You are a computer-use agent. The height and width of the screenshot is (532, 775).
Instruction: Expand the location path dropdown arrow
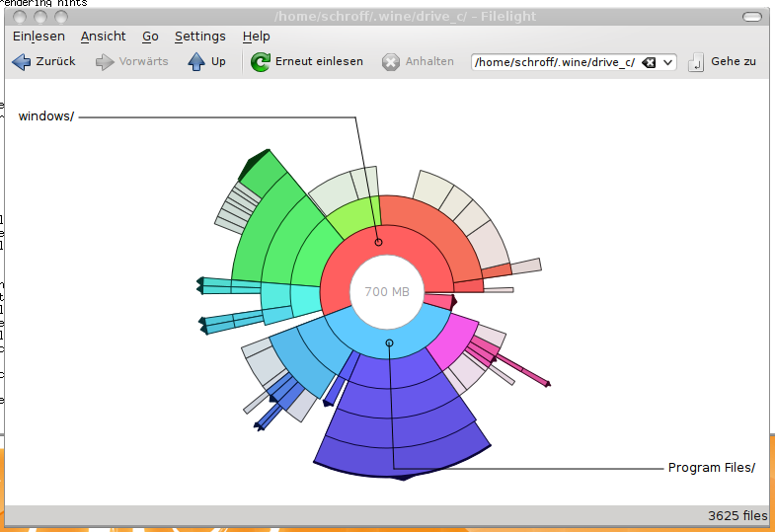coord(668,62)
